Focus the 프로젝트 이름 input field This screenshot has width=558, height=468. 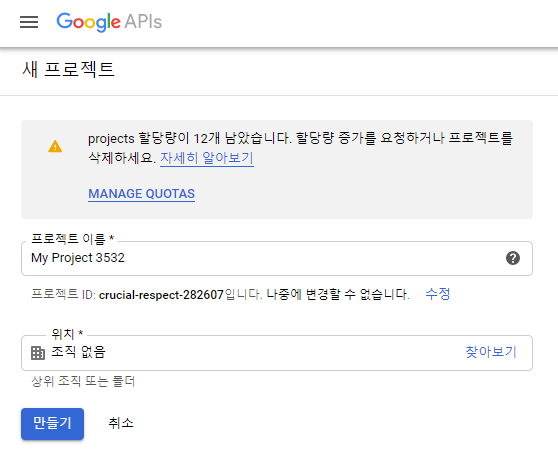coord(277,258)
